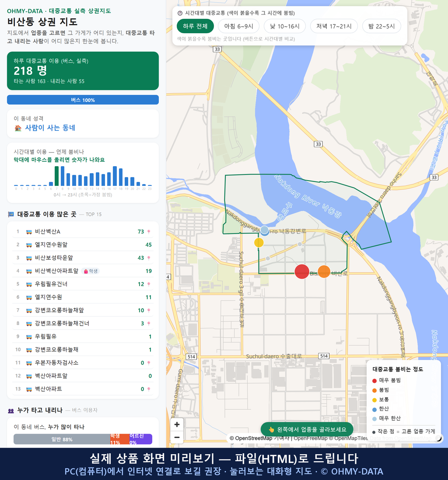This screenshot has width=448, height=480.
Task: Click pin icon in 강변코오롱하늘채앞 row
Action: point(149,310)
